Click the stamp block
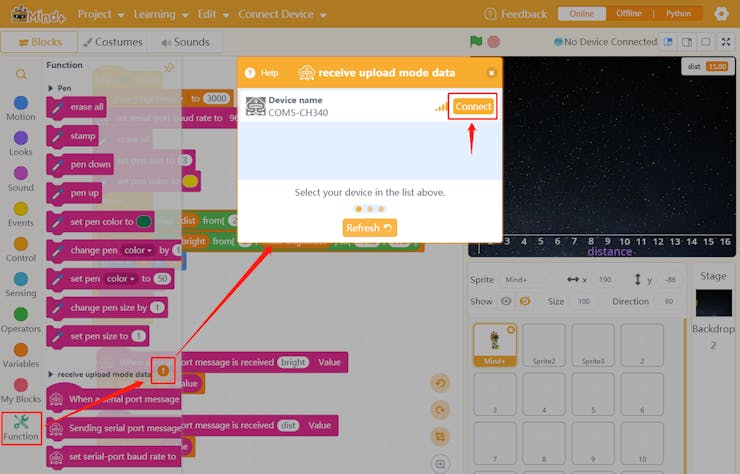 [x=73, y=136]
